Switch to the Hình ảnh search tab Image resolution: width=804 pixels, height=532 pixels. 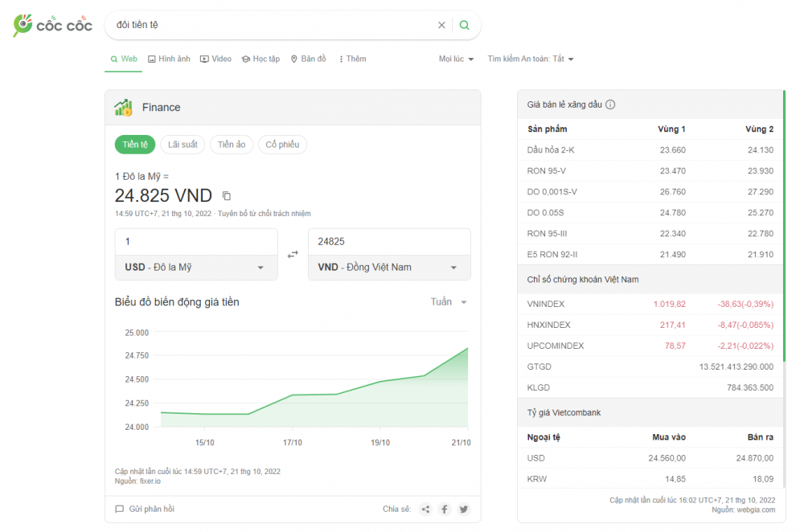[169, 58]
